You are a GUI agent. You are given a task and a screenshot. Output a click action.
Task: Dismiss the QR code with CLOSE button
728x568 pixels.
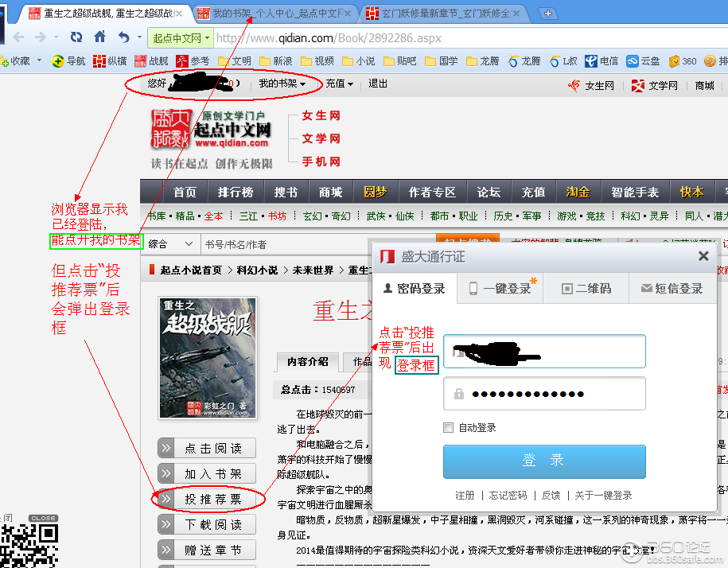coord(44,518)
